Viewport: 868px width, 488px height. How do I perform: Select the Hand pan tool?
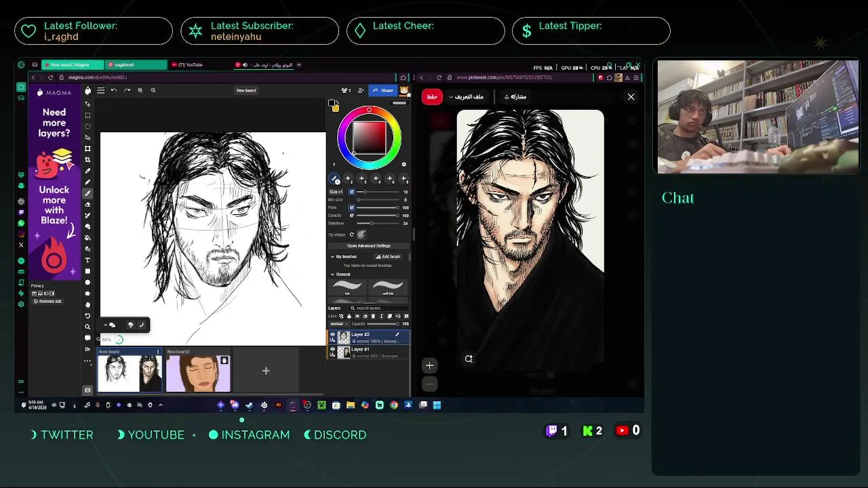pyautogui.click(x=87, y=304)
